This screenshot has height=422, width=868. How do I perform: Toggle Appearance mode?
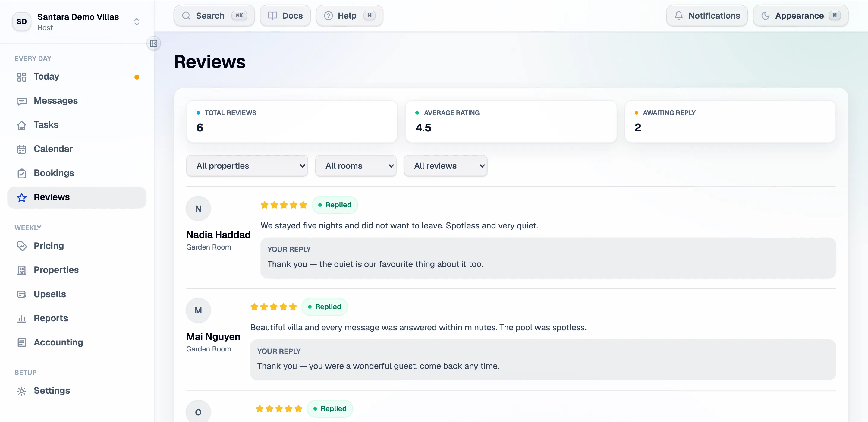pos(800,16)
